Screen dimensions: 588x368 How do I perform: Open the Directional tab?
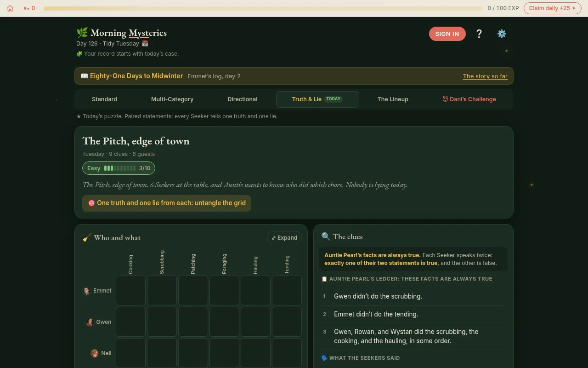pyautogui.click(x=243, y=99)
